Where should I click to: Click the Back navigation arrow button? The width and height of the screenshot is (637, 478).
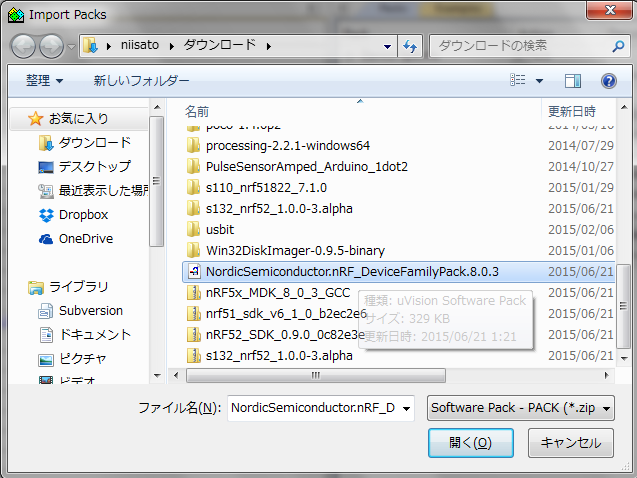23,46
